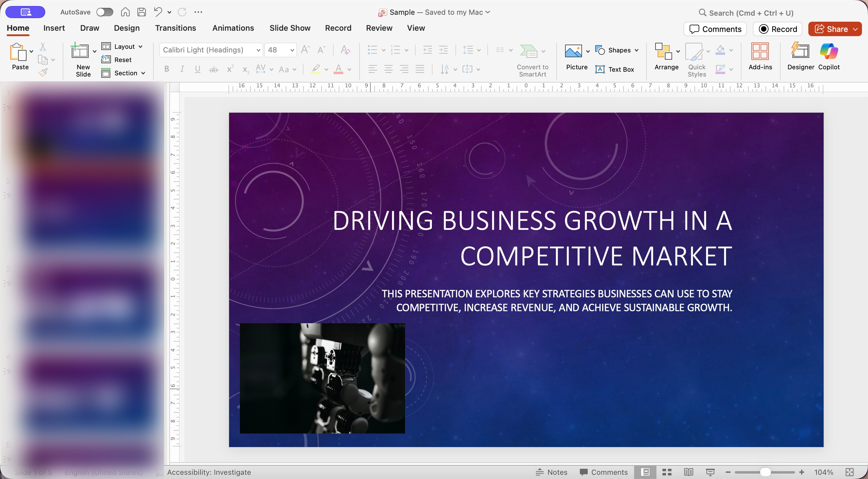The image size is (868, 479).
Task: Switch to the Transitions tab
Action: coord(175,28)
